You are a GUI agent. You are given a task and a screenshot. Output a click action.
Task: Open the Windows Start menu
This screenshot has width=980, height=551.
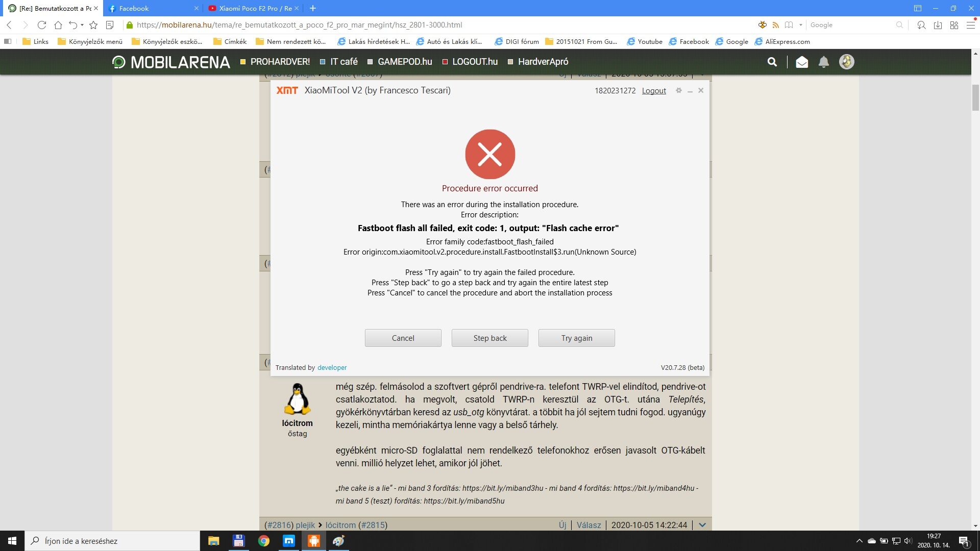12,541
